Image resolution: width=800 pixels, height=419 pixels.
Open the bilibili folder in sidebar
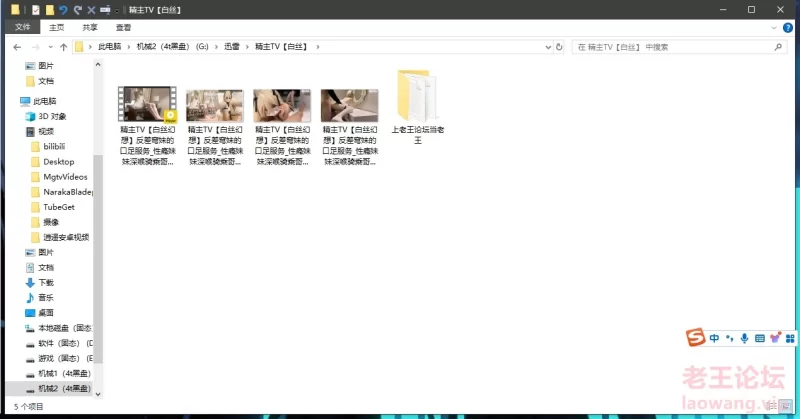click(x=47, y=146)
